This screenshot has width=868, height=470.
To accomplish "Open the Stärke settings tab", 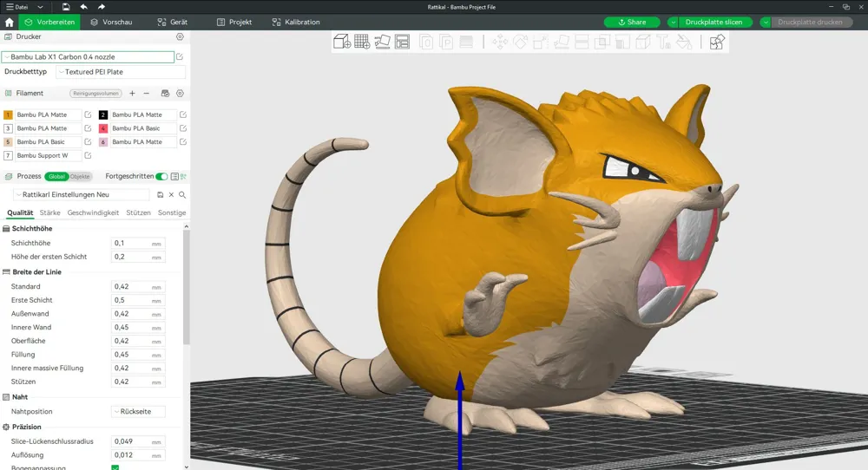I will pyautogui.click(x=49, y=212).
